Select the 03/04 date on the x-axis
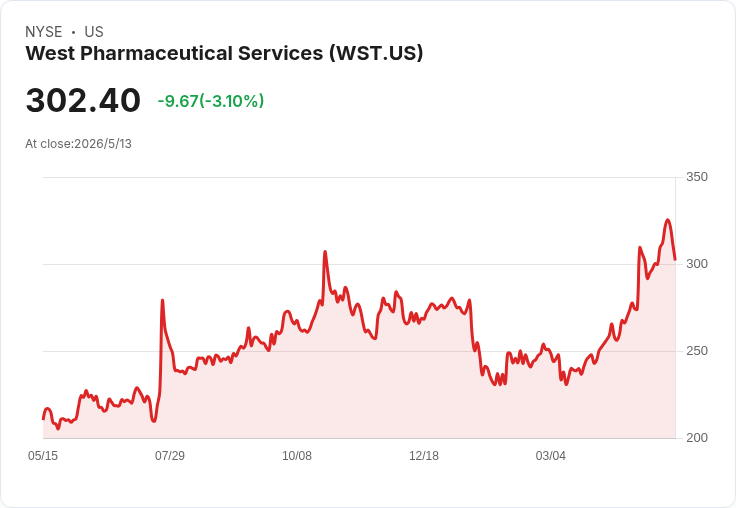The height and width of the screenshot is (508, 736). click(x=551, y=455)
